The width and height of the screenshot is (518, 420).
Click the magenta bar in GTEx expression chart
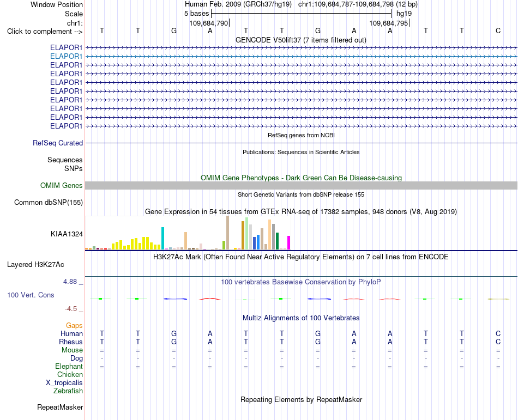289,242
